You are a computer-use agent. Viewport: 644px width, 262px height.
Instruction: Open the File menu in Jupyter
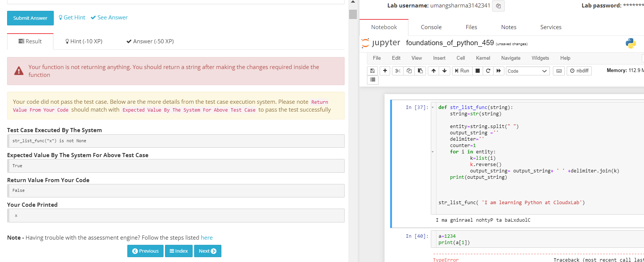pyautogui.click(x=377, y=58)
